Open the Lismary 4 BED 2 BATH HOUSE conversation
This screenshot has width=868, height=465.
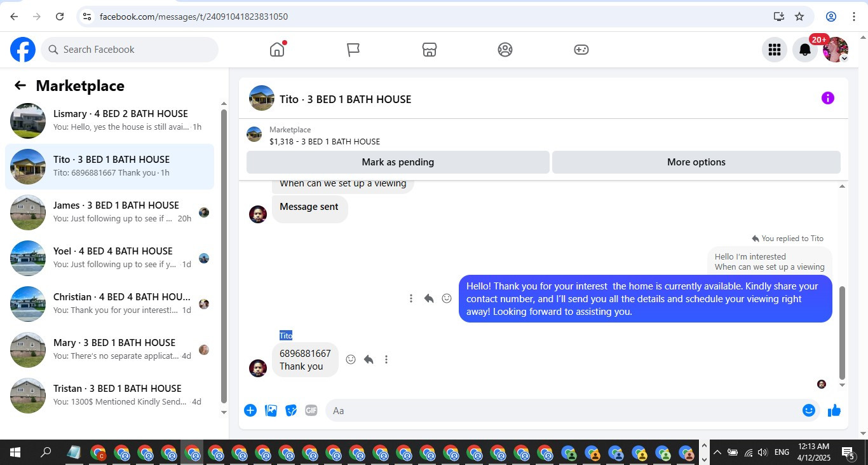click(x=109, y=121)
